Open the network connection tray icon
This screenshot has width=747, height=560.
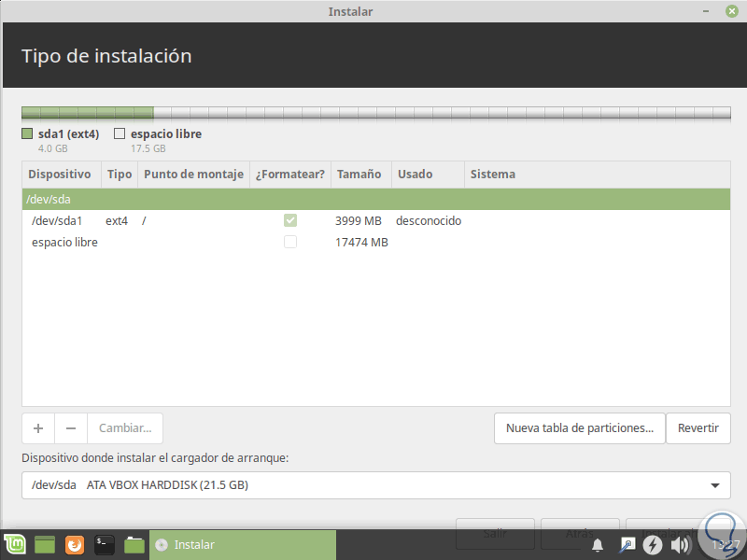point(627,544)
